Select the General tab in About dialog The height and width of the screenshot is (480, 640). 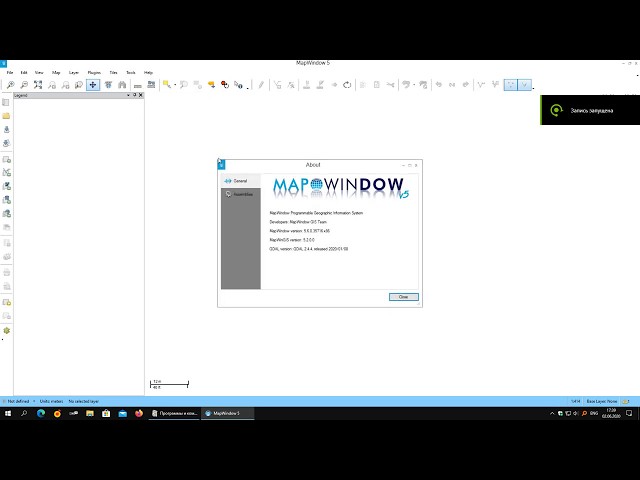[x=241, y=181]
